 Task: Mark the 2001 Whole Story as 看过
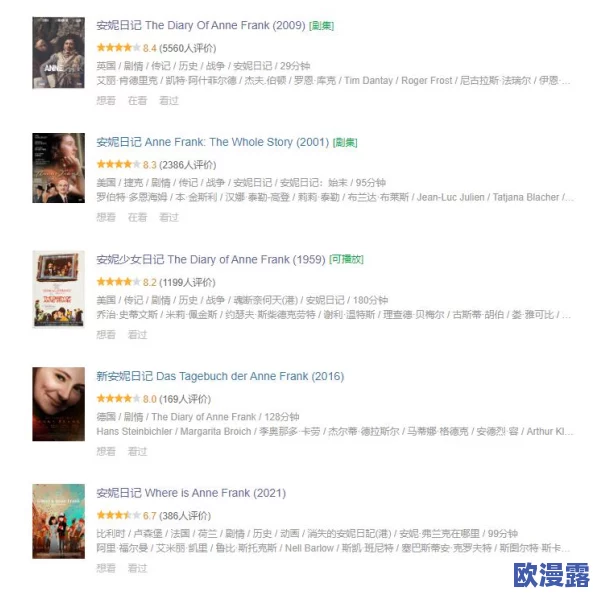[168, 217]
